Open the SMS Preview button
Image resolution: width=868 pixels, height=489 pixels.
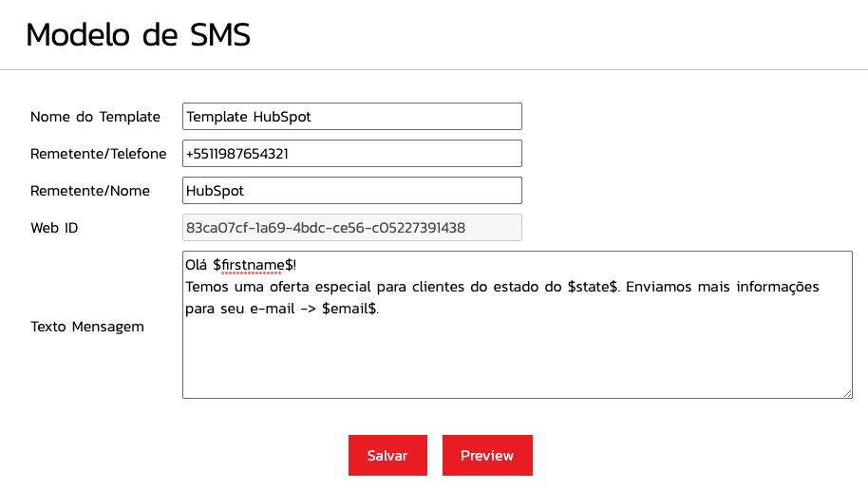[487, 455]
